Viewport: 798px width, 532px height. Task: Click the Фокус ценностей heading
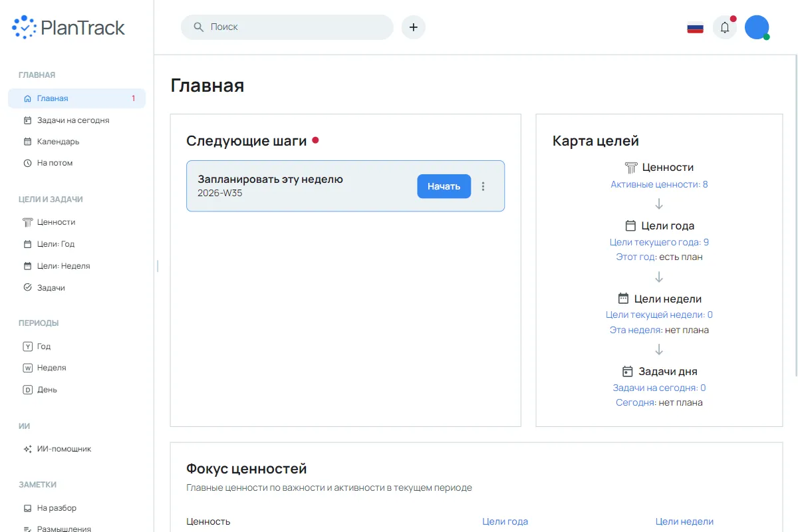pos(247,469)
